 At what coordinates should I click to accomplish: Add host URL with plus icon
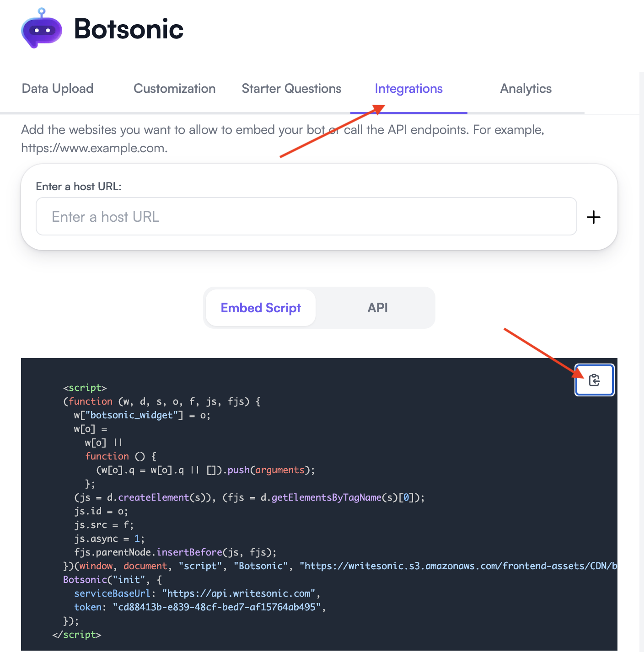point(594,217)
